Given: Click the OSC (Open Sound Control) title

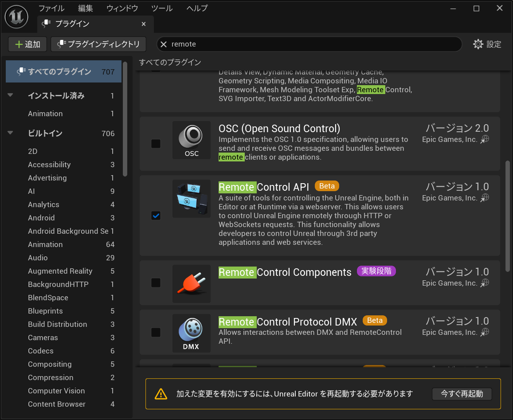Looking at the screenshot, I should coord(279,128).
